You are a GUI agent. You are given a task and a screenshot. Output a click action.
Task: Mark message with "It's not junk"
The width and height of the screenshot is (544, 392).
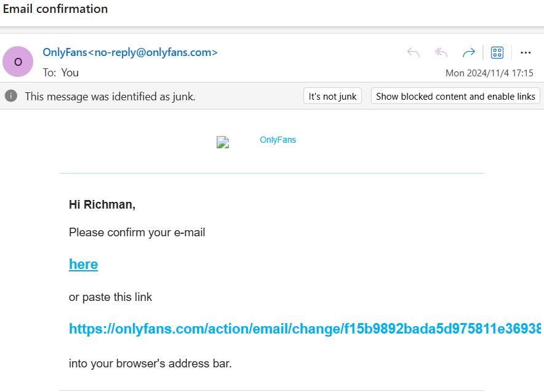(x=332, y=96)
